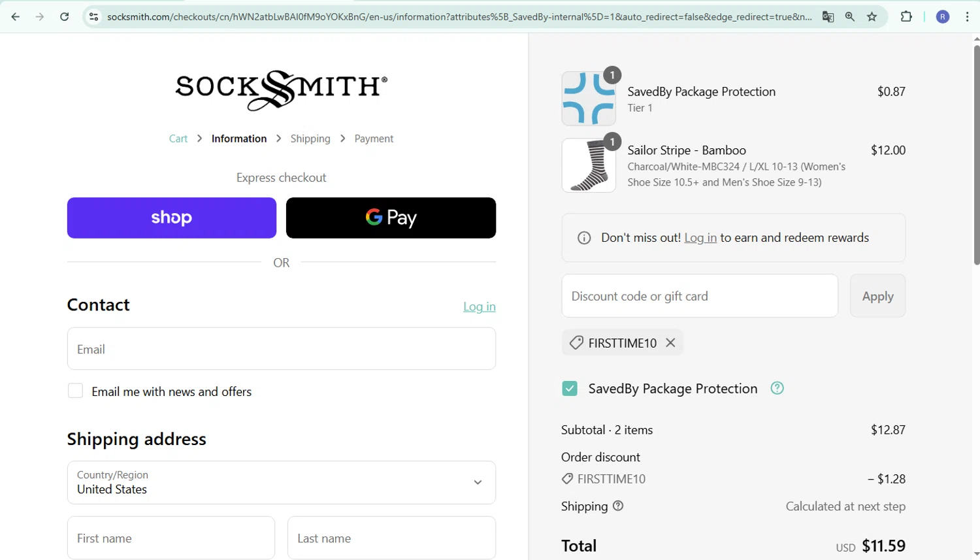Screen dimensions: 980x560
Task: Click the scrollbar down arrow
Action: click(977, 554)
